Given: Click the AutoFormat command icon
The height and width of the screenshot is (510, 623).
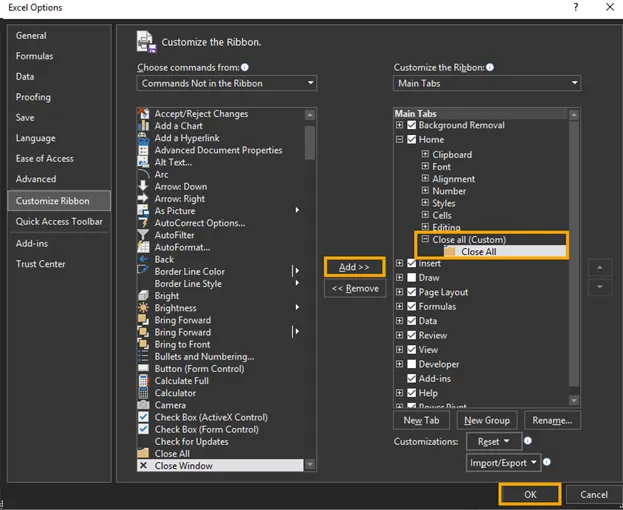Looking at the screenshot, I should coord(143,247).
